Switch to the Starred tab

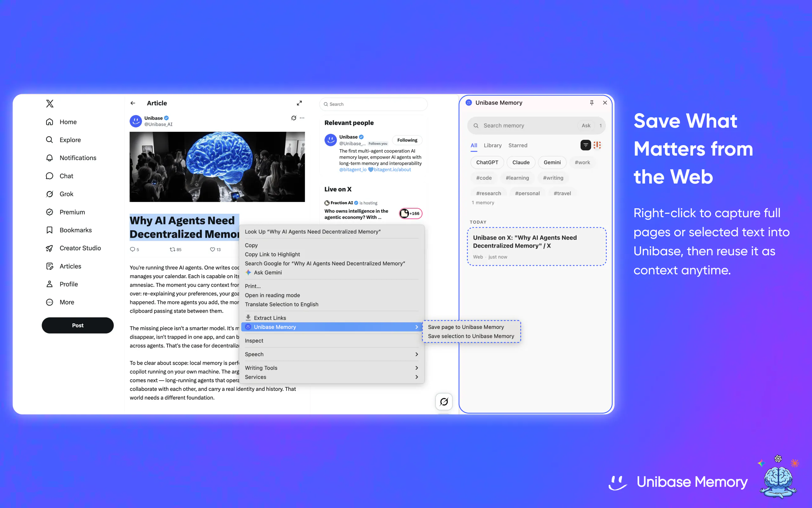tap(518, 145)
